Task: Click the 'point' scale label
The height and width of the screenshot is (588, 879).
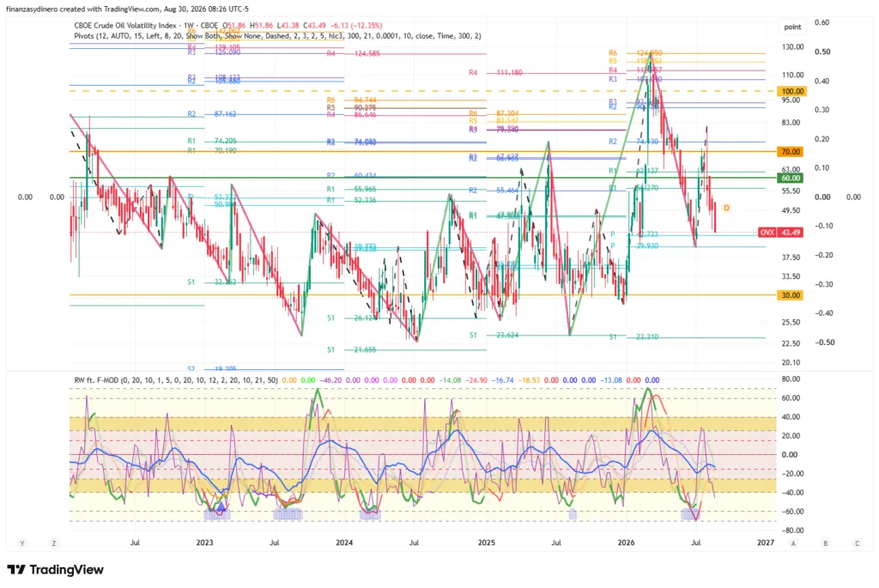Action: click(792, 27)
